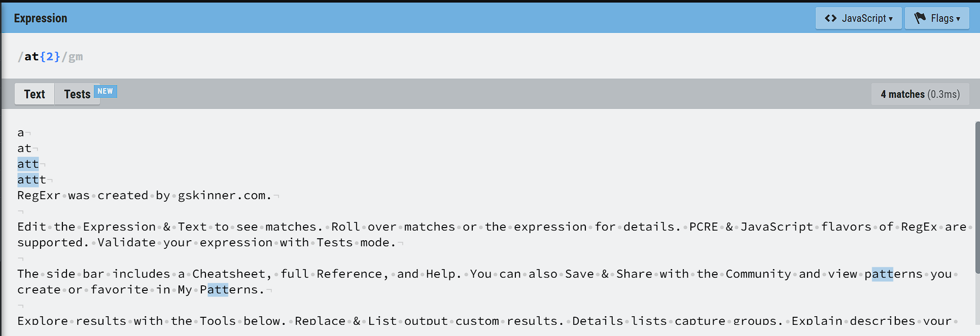Expand the Flags dropdown menu
This screenshot has height=336, width=980.
[x=937, y=18]
